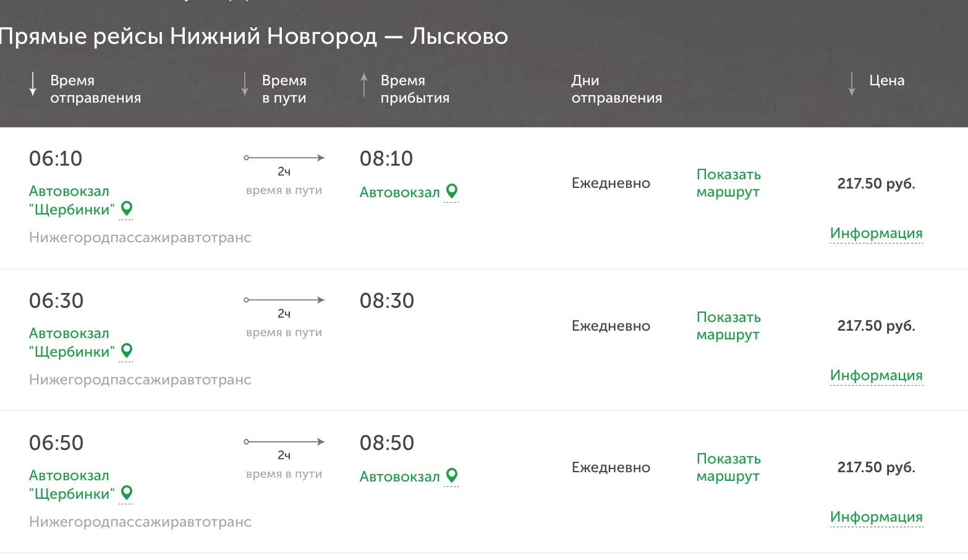Viewport: 968px width, 560px height.
Task: Sort by travel time arrow icon
Action: point(245,85)
